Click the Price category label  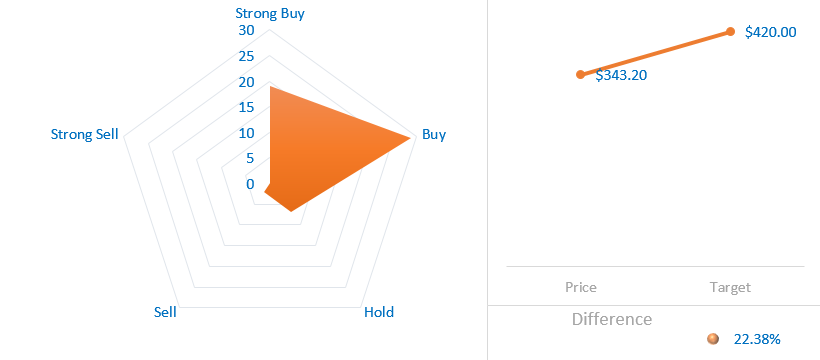click(580, 287)
